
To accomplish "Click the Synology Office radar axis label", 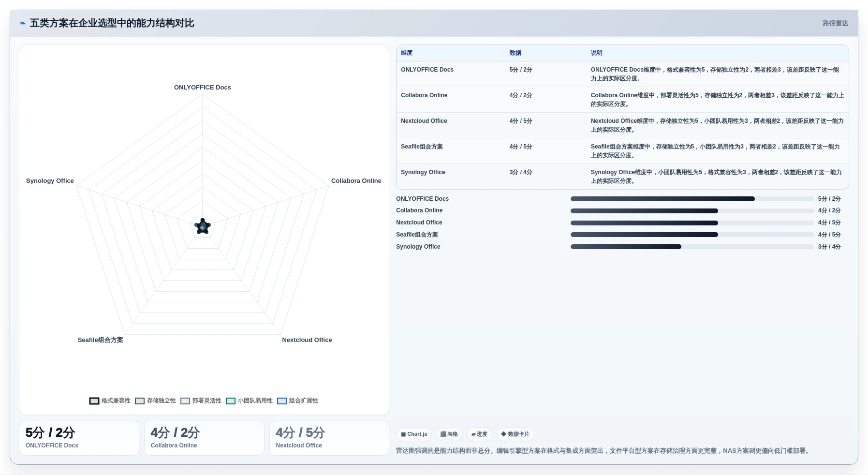I will click(x=50, y=181).
